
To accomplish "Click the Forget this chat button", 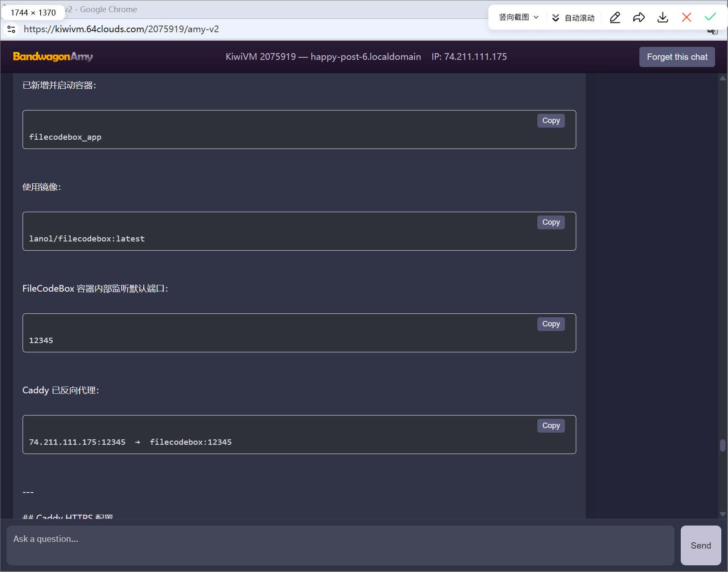I will [x=677, y=57].
